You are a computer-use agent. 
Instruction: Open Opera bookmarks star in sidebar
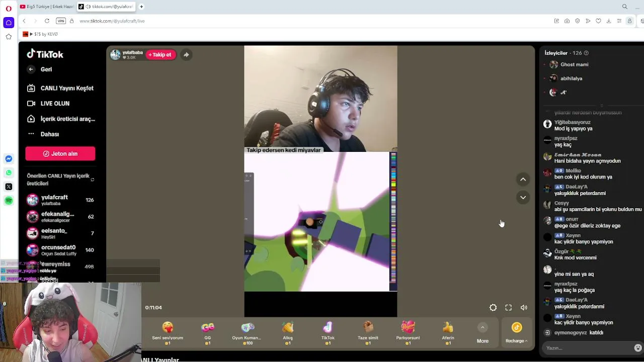pos(9,37)
